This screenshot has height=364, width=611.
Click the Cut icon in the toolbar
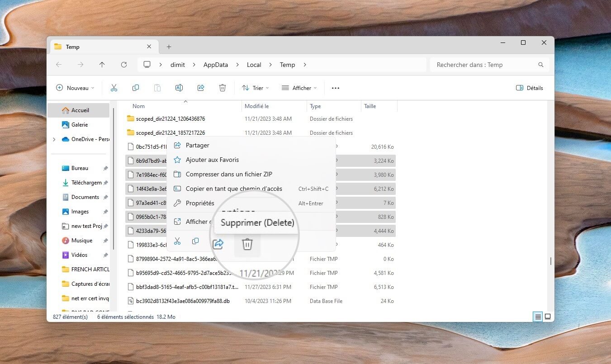114,88
